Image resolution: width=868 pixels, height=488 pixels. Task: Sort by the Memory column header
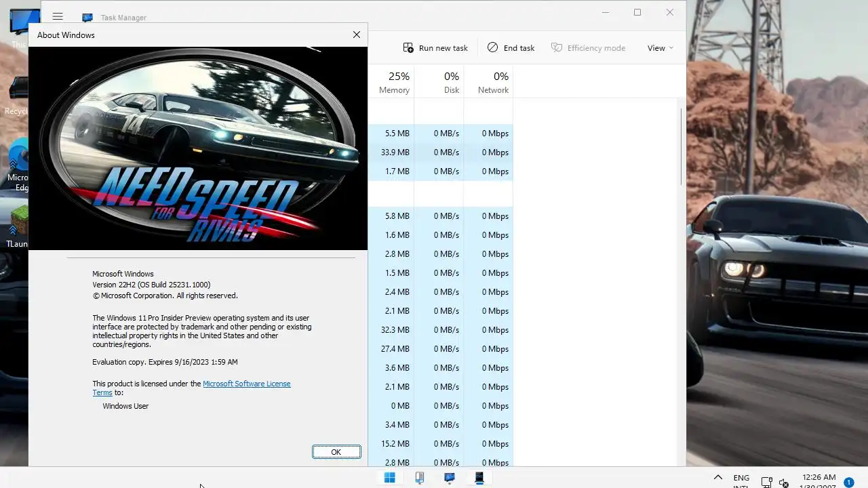point(394,82)
